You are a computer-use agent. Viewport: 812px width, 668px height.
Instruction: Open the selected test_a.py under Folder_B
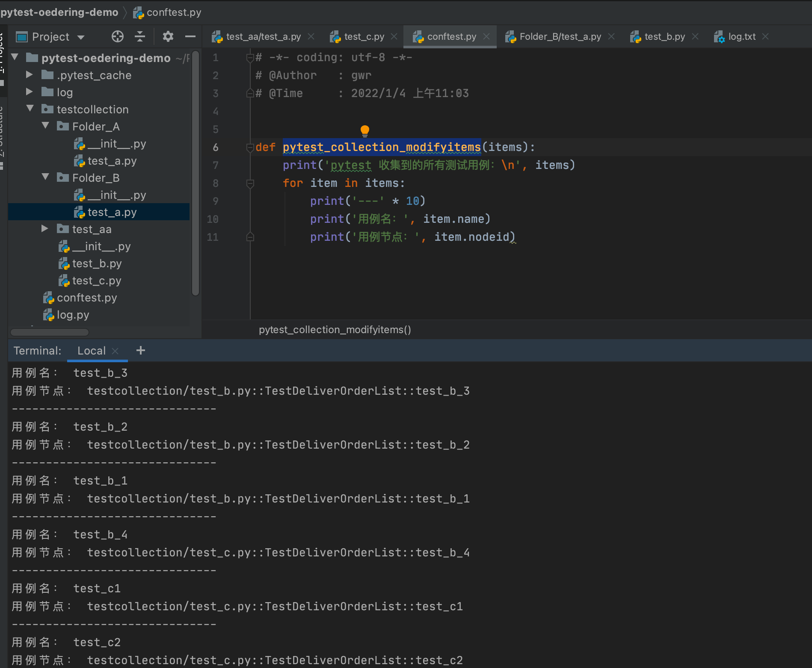112,212
